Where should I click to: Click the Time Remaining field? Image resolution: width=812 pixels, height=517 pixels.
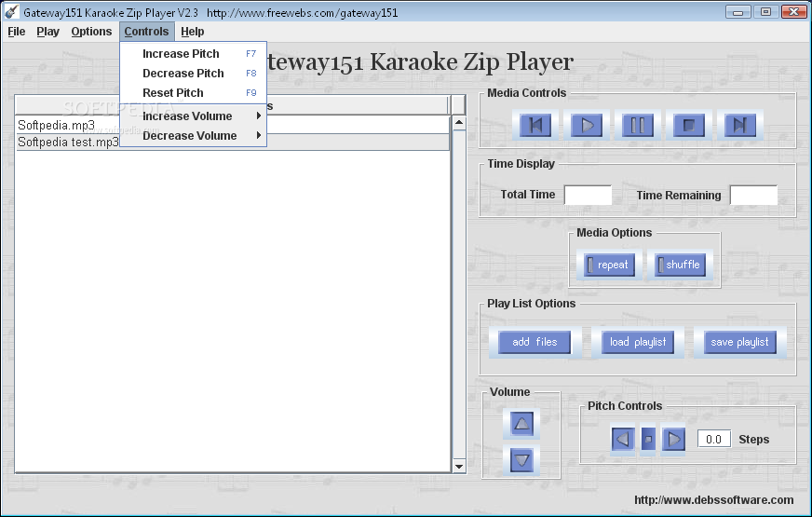tap(753, 195)
